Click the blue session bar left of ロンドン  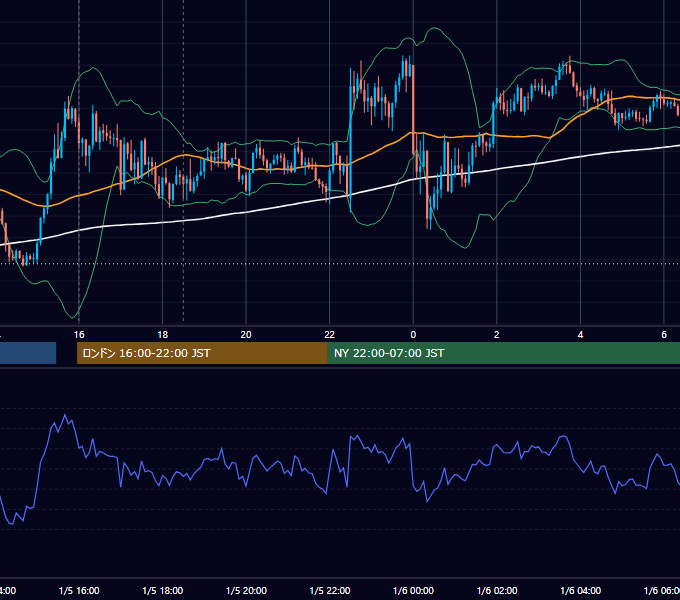tap(28, 353)
